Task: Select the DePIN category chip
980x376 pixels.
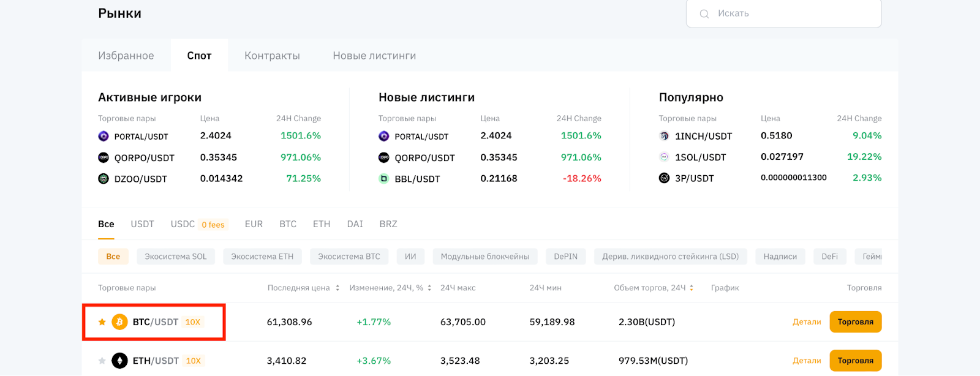Action: tap(566, 257)
